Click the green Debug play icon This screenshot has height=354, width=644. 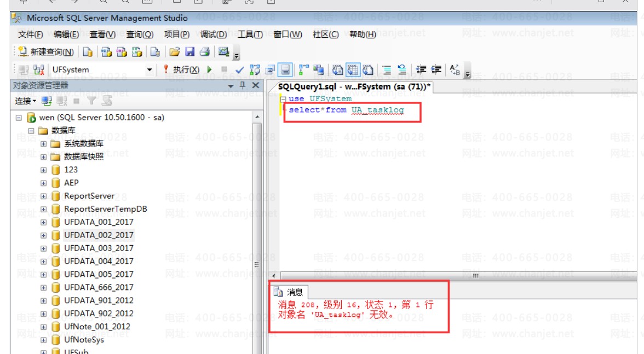pos(209,69)
